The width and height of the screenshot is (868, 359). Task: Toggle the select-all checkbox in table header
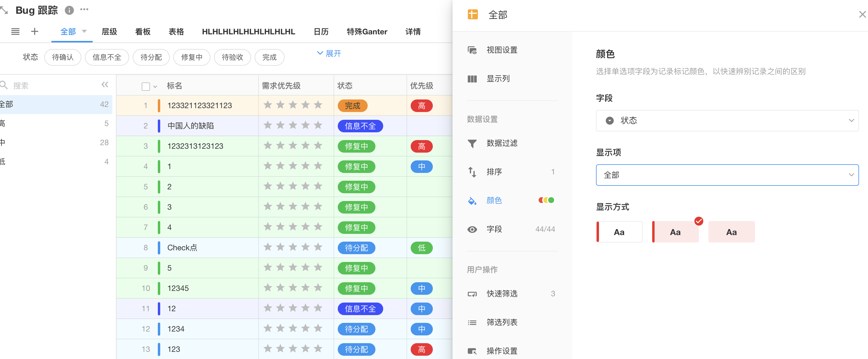click(146, 87)
